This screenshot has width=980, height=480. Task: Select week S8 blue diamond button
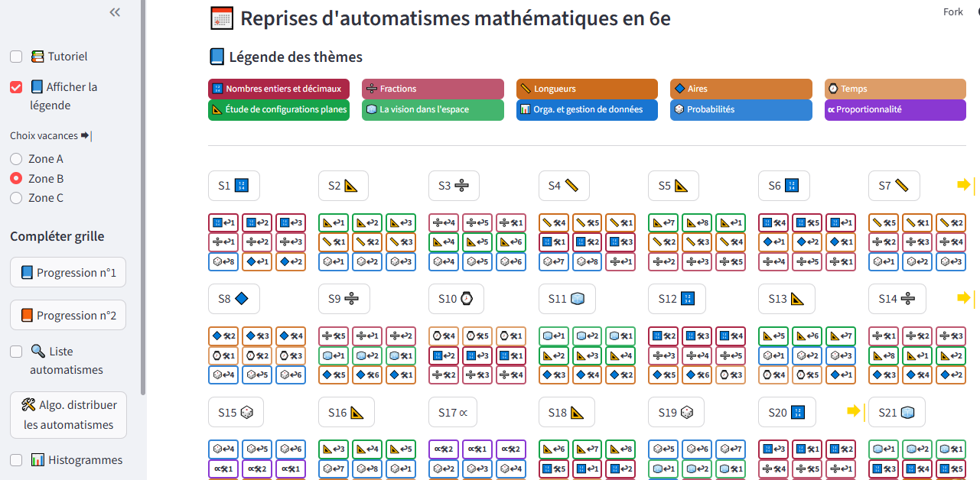click(x=233, y=299)
